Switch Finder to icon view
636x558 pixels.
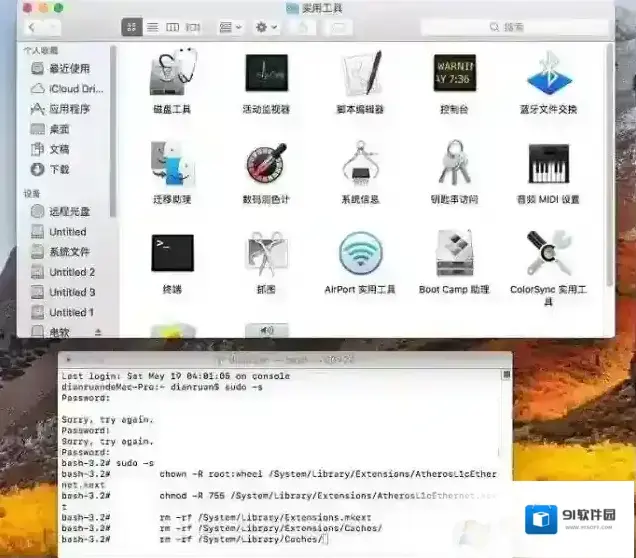(x=132, y=27)
